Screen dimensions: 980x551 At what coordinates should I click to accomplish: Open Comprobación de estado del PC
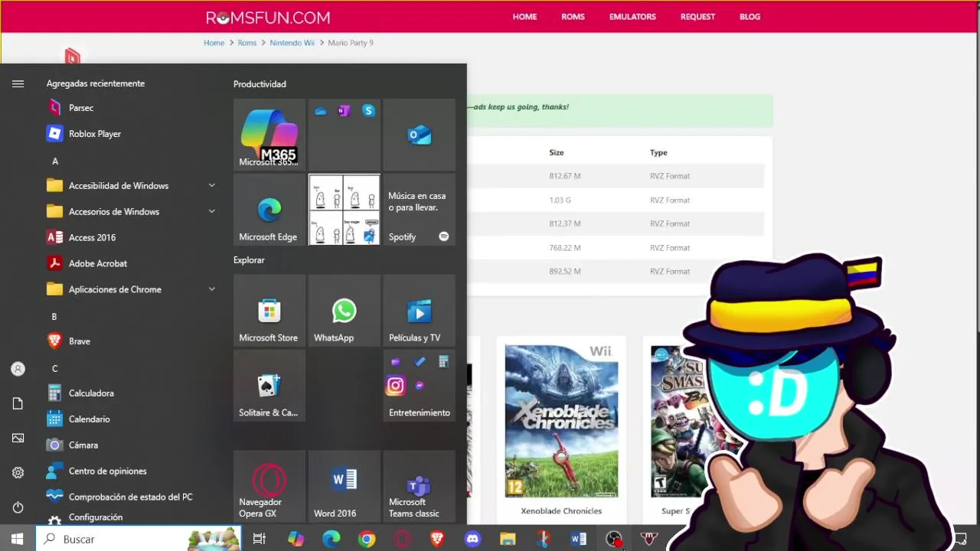130,497
